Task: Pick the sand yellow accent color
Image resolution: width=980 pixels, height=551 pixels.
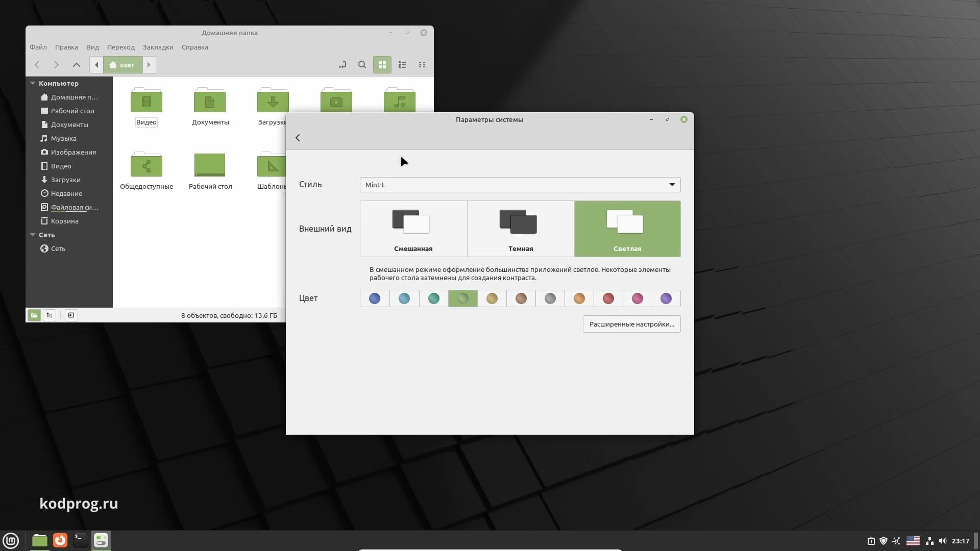Action: (x=492, y=298)
